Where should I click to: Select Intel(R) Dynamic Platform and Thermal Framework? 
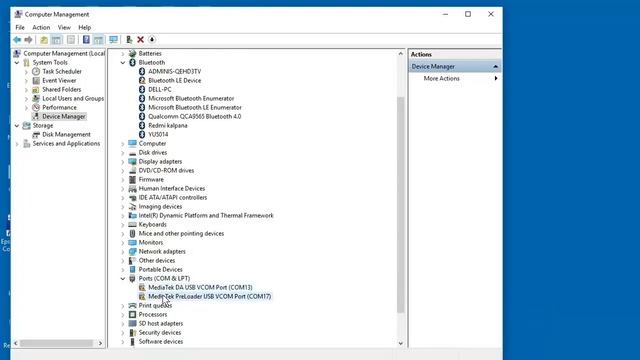[x=206, y=216]
